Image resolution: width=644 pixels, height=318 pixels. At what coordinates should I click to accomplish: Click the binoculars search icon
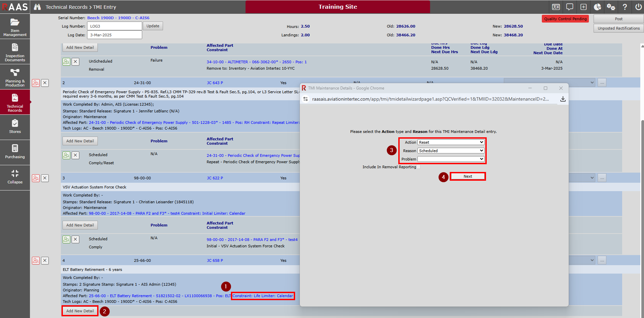[x=37, y=7]
